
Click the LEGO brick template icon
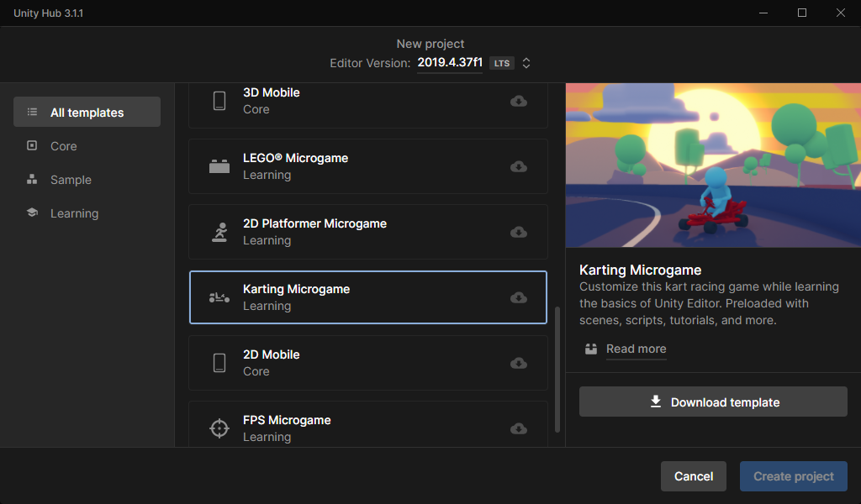point(219,166)
